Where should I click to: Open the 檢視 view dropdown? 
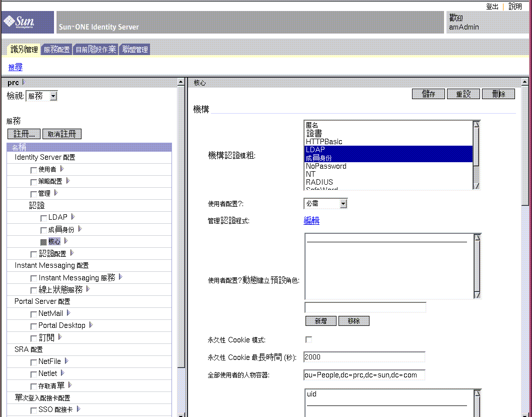pyautogui.click(x=41, y=96)
